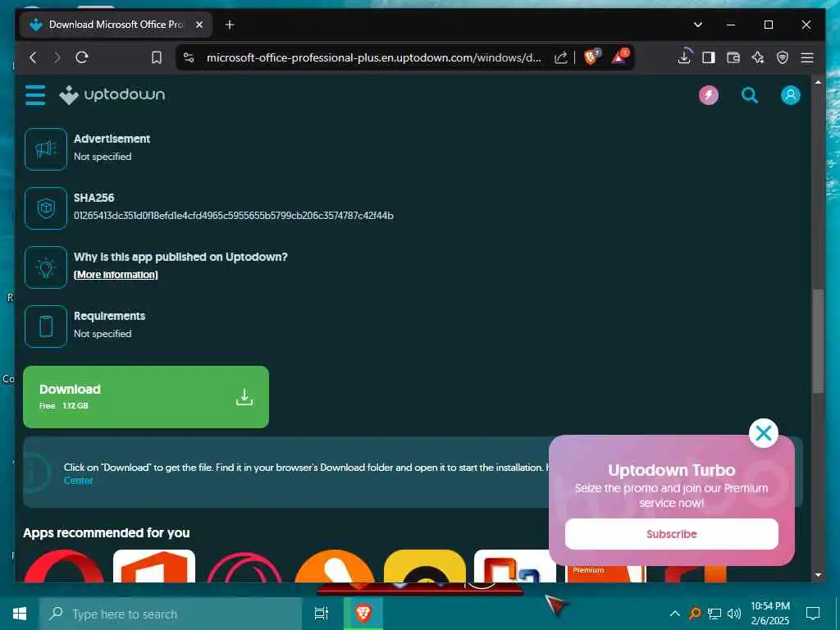The image size is (840, 630).
Task: Open the Windows notification center
Action: 813,614
